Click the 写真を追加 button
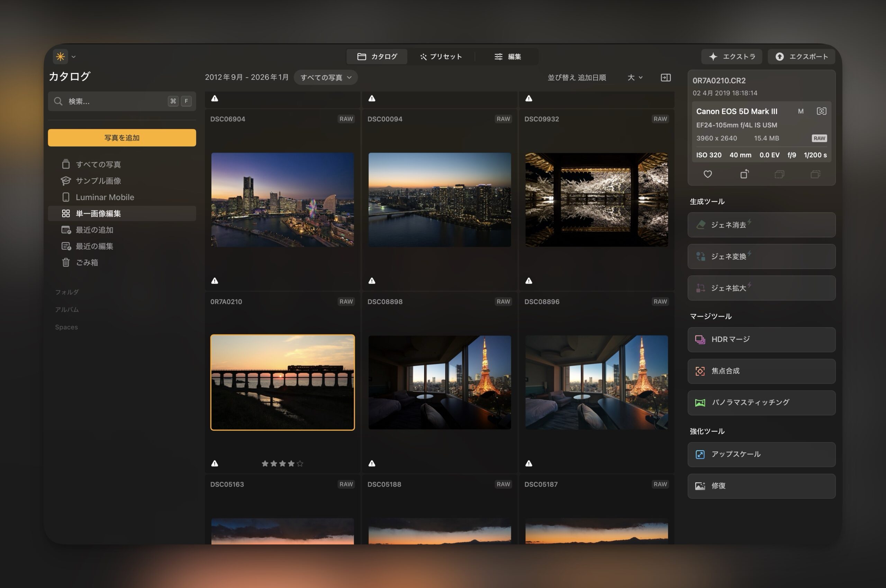This screenshot has width=886, height=588. click(x=121, y=138)
